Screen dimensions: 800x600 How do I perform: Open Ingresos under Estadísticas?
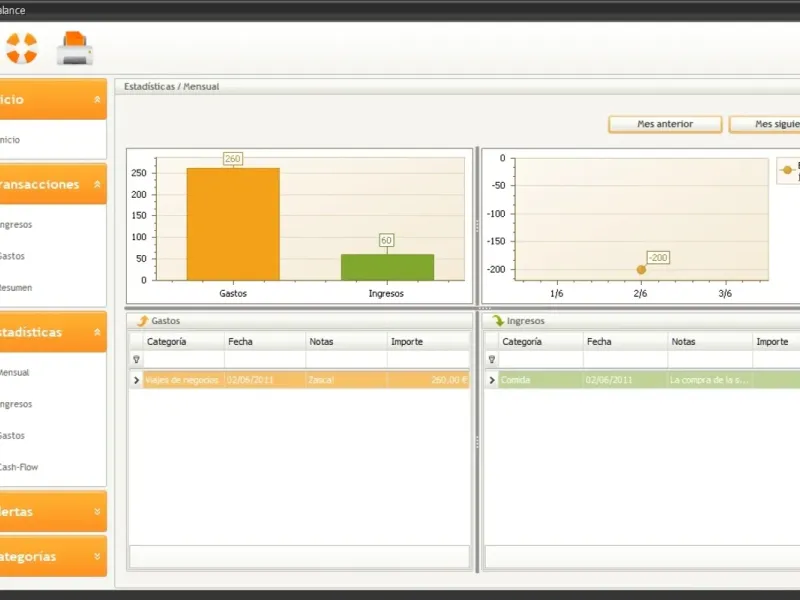pyautogui.click(x=16, y=404)
